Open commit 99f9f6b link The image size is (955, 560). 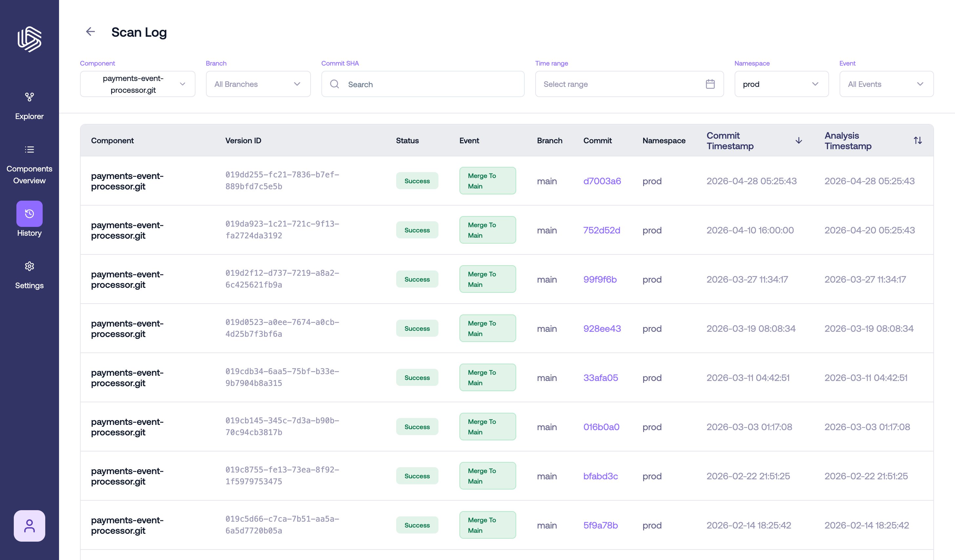coord(600,280)
